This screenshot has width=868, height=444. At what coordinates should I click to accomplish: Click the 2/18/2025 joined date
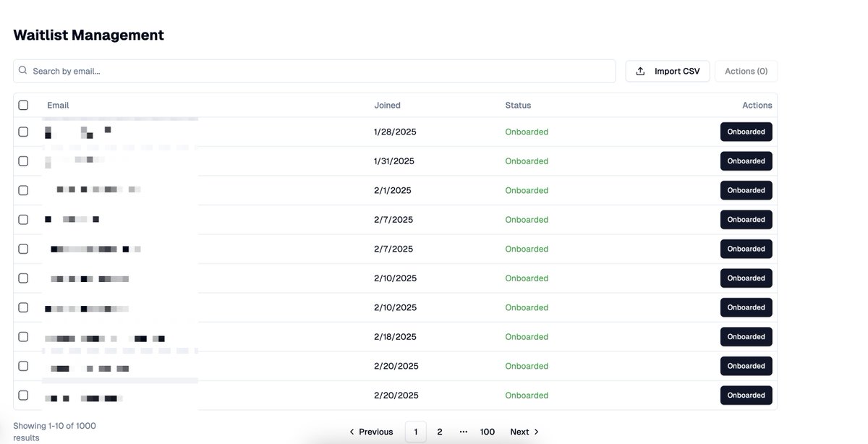coord(395,336)
